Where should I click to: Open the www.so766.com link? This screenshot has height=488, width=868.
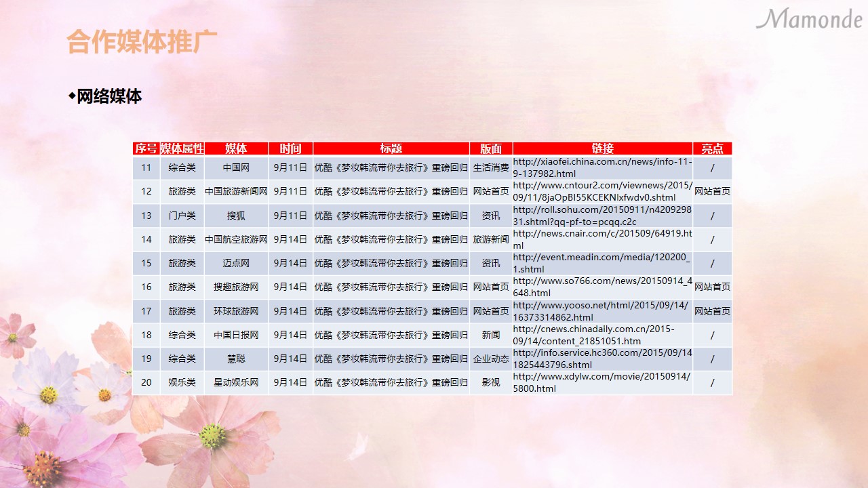coord(602,287)
